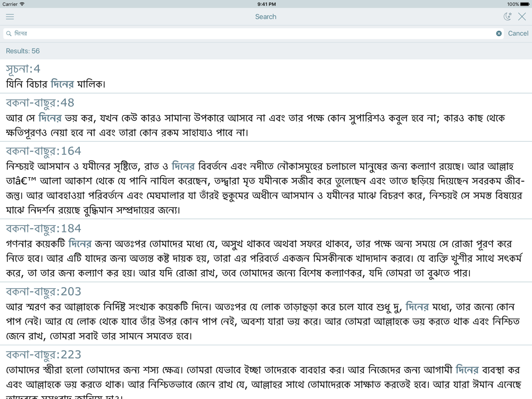Select verse text beginning 'গণনার কয়েকটি দিনের'
Viewport: 532px width, 399px height.
(264, 258)
